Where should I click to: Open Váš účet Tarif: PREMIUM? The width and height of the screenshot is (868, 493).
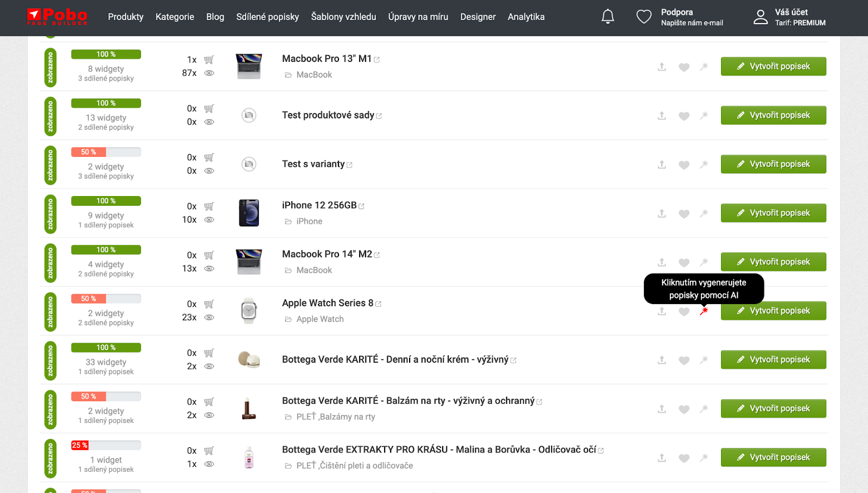(x=800, y=17)
